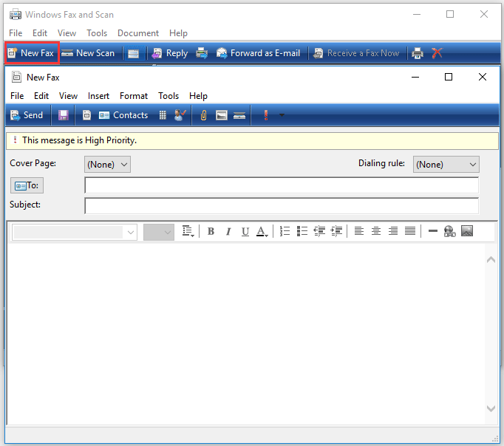Click the paperclip Attach file icon
Screen dimensions: 504x446
(204, 115)
